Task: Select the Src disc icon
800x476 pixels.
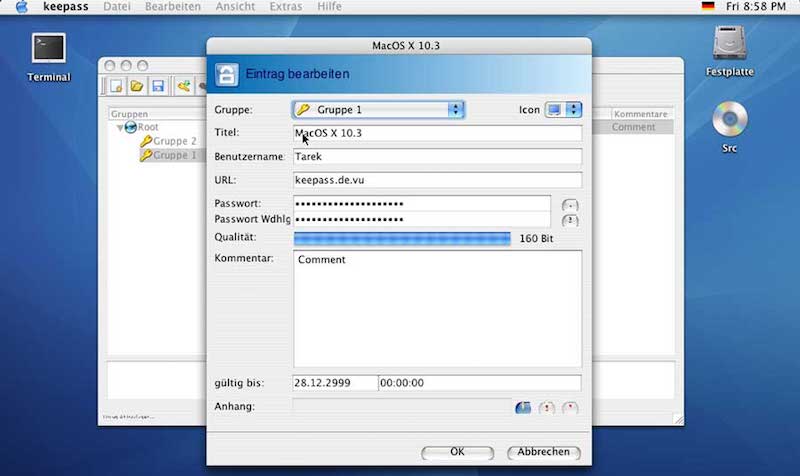Action: click(x=730, y=127)
